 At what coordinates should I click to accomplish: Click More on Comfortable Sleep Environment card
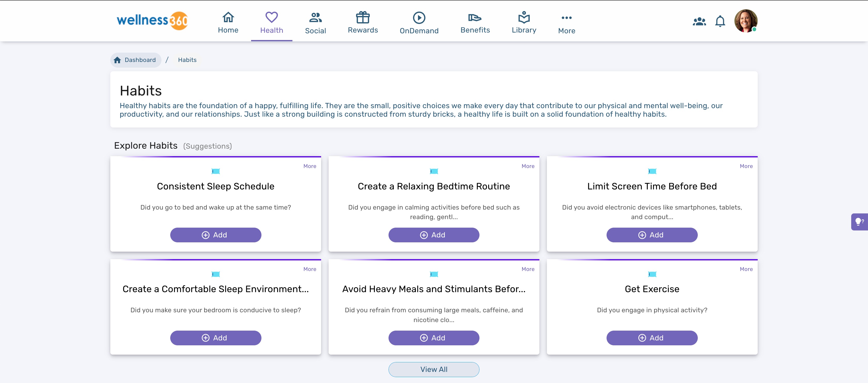point(310,269)
